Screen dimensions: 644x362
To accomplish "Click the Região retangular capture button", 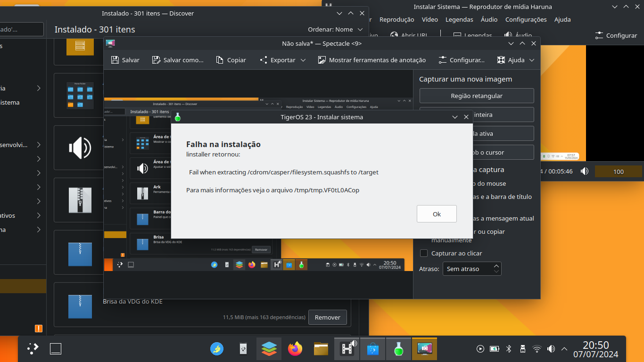I will tap(477, 96).
